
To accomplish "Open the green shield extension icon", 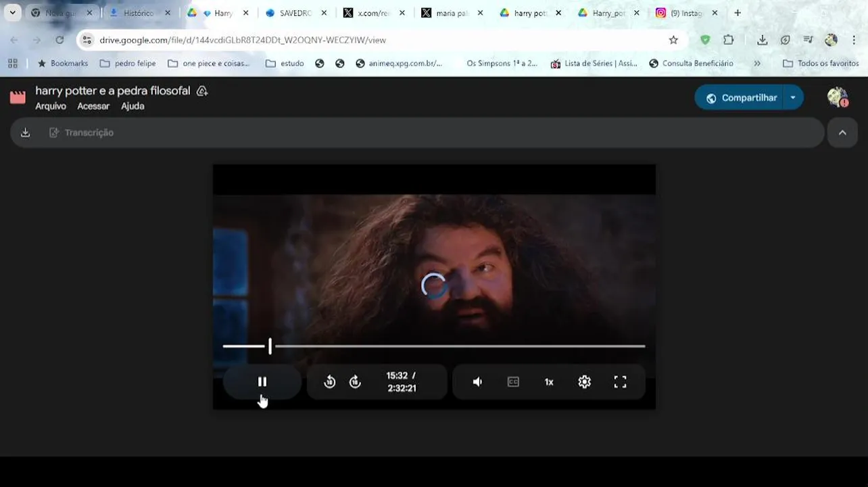I will [705, 40].
